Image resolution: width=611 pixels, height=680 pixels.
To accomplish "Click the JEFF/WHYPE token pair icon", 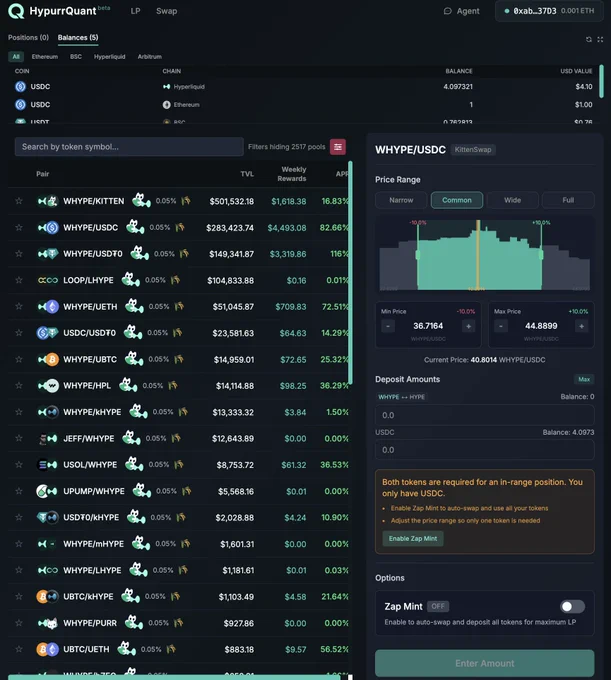I will (48, 438).
